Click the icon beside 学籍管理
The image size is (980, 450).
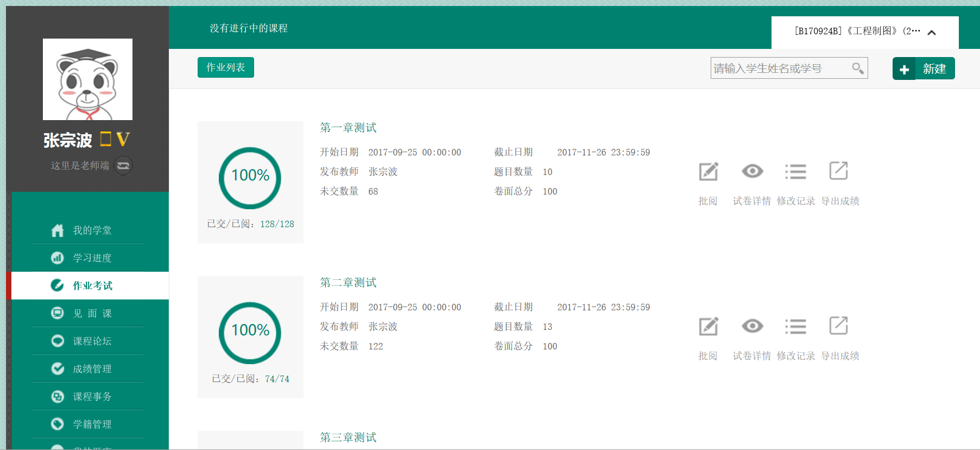click(x=58, y=424)
